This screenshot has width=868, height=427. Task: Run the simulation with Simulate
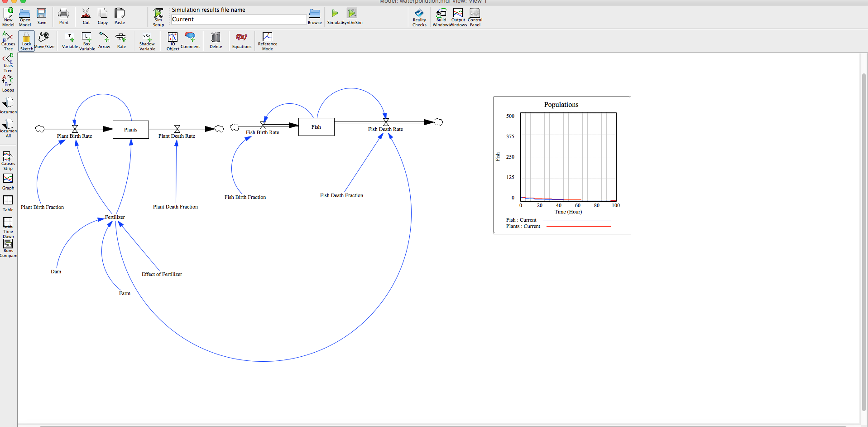335,16
